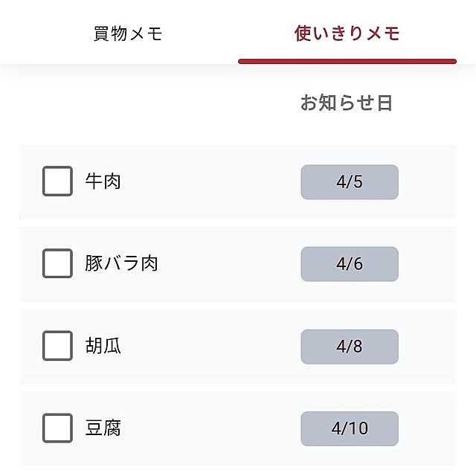Toggle the 豆腐 checkbox

[x=57, y=428]
